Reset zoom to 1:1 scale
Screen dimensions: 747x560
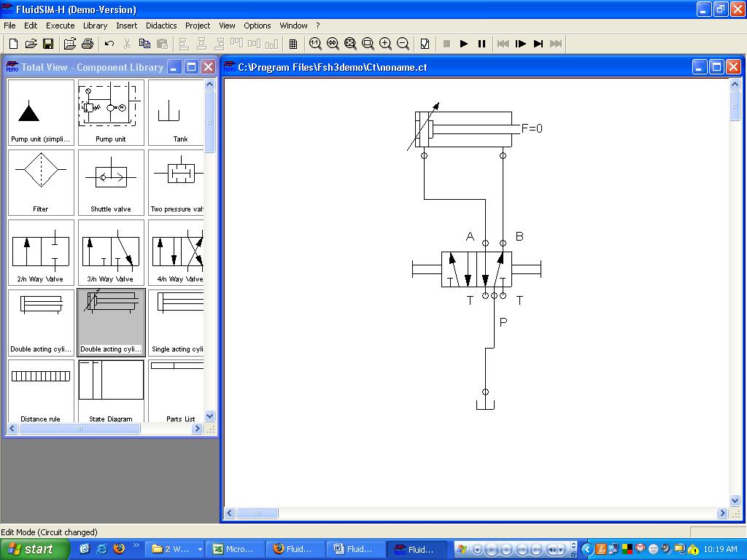point(315,44)
